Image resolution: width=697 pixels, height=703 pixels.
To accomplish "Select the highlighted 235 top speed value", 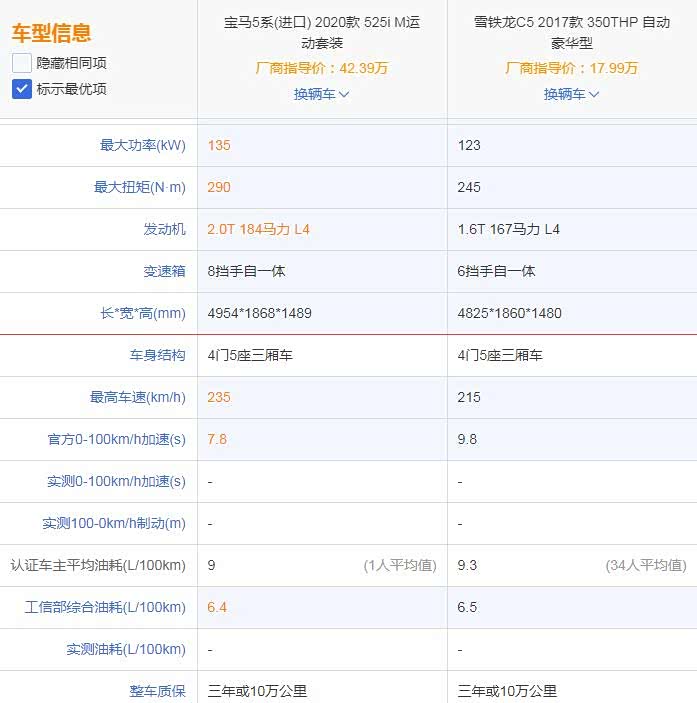I will click(219, 397).
